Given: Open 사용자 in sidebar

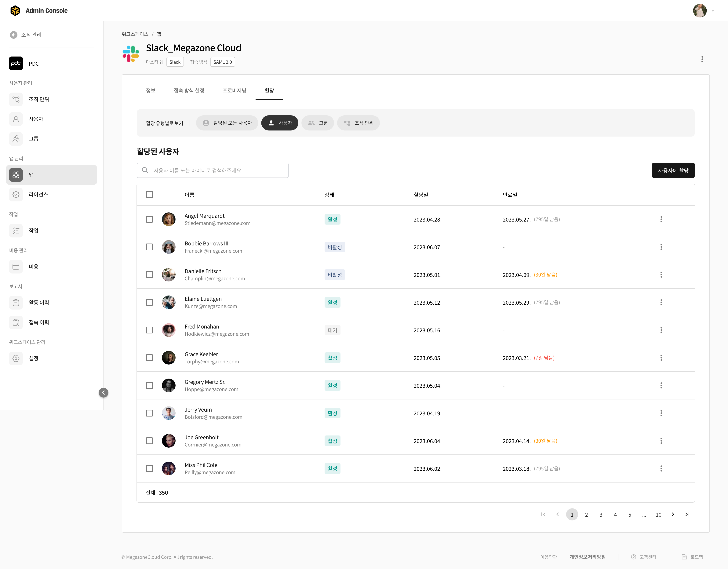Looking at the screenshot, I should [51, 119].
